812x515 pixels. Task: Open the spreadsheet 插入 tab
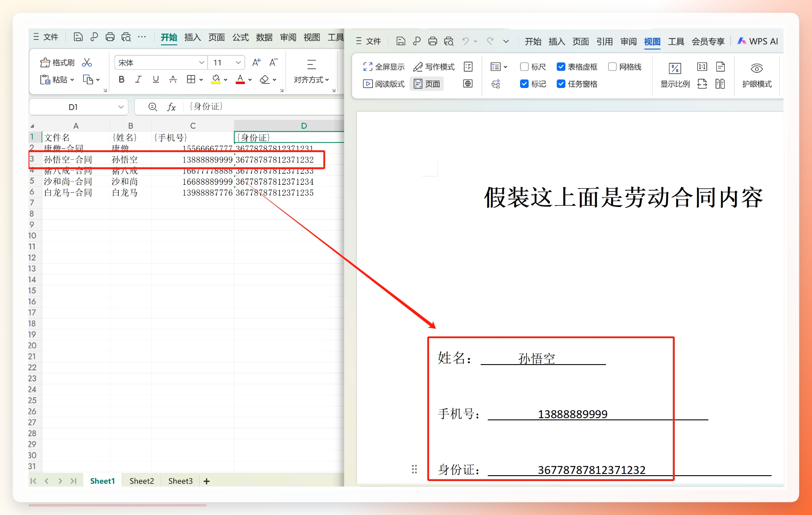(x=193, y=37)
